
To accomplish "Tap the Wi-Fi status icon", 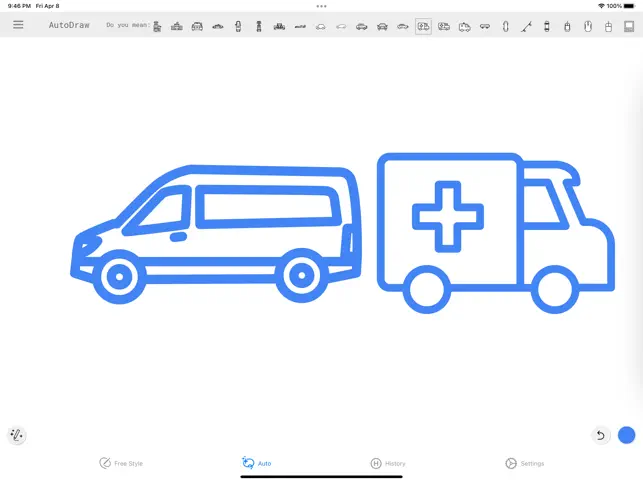I will click(x=601, y=6).
